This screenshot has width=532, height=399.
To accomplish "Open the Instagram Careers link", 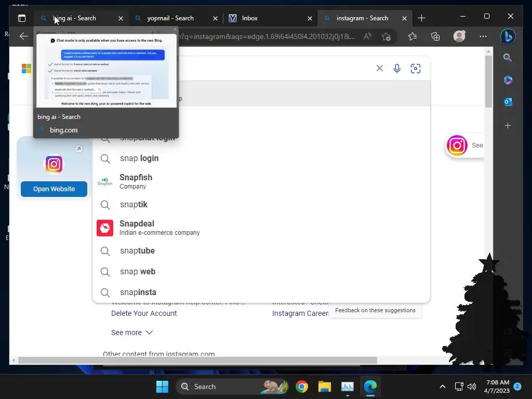I will point(300,313).
